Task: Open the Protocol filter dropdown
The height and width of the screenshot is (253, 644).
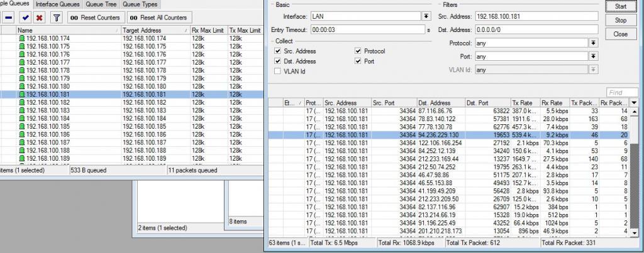Action: pyautogui.click(x=592, y=43)
